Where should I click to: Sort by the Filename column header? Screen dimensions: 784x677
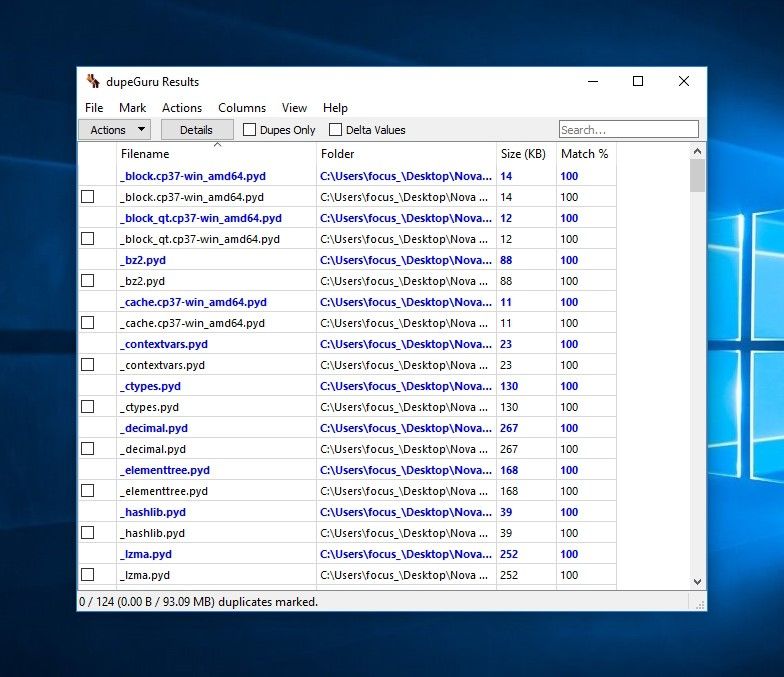coord(216,154)
